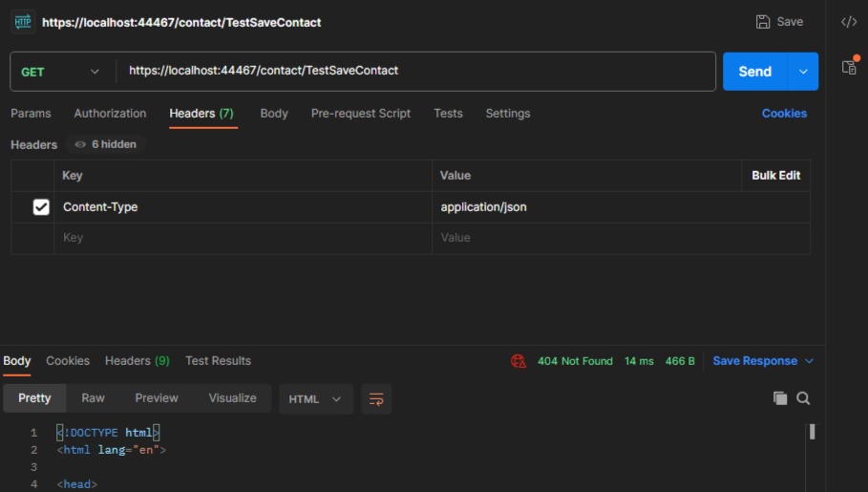Open the info panel icon with orange dot
This screenshot has height=492, width=868.
coord(848,67)
